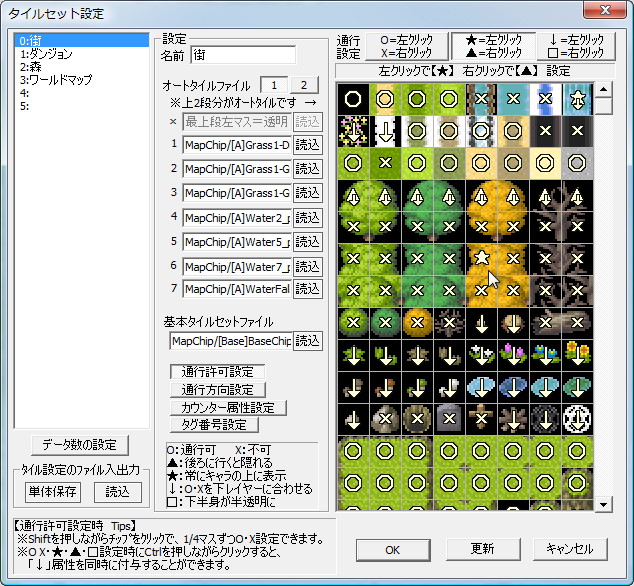Select the red mushroom tile with arrow
The width and height of the screenshot is (634, 586).
click(385, 387)
